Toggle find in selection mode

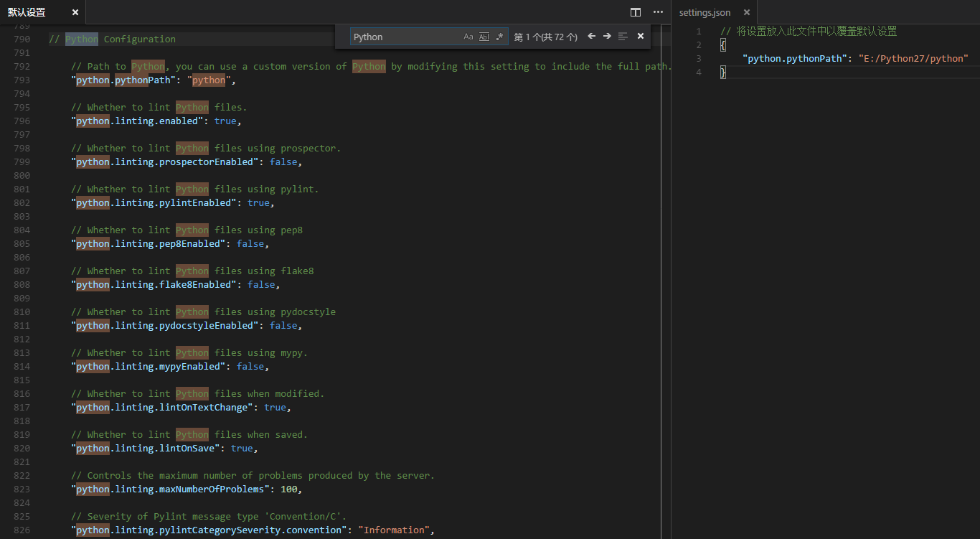click(x=621, y=36)
